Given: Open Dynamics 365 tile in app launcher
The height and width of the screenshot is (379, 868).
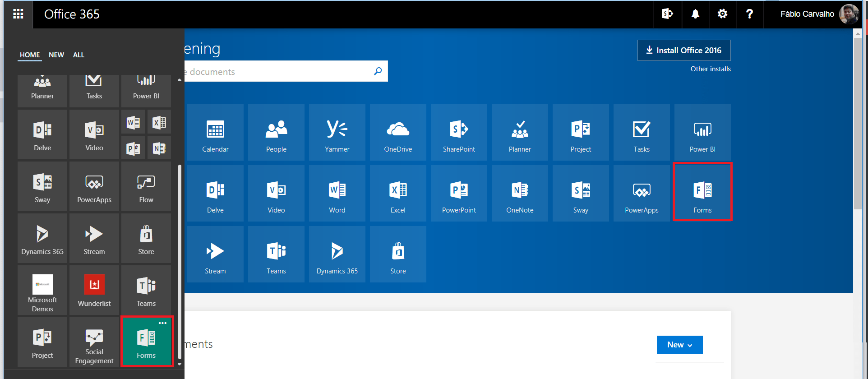Looking at the screenshot, I should click(42, 238).
